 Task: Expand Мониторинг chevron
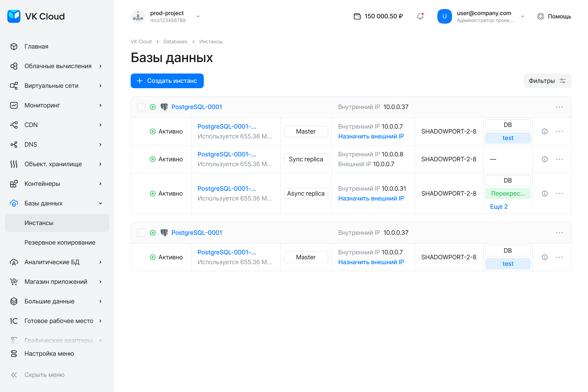(100, 105)
